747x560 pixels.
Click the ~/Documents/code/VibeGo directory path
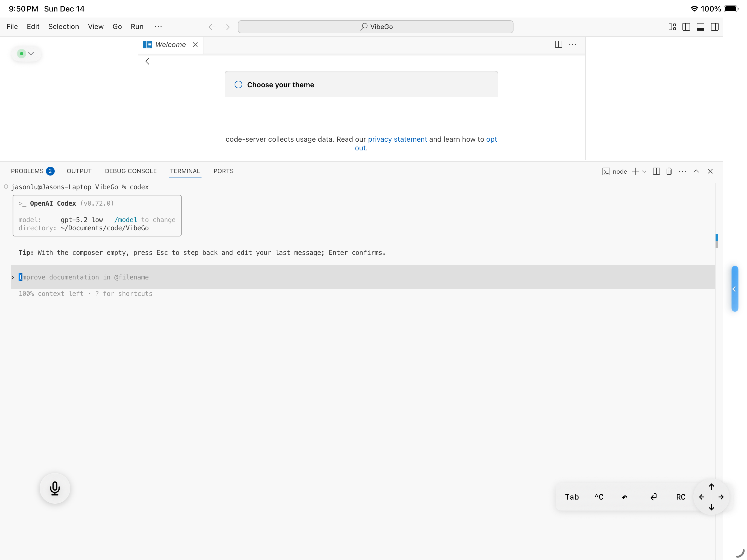(105, 228)
